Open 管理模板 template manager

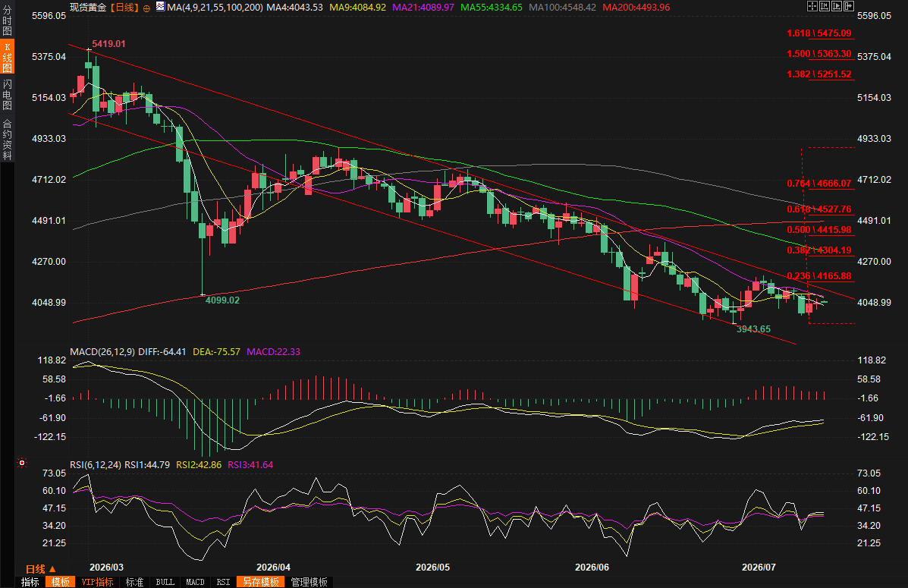[309, 582]
